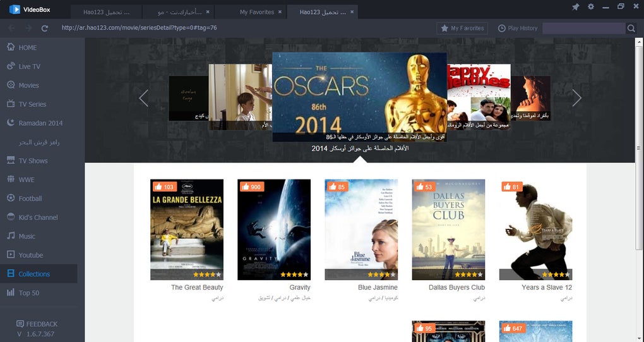Viewport: 644px width, 342px height.
Task: Click the Youtube play icon
Action: [x=11, y=254]
